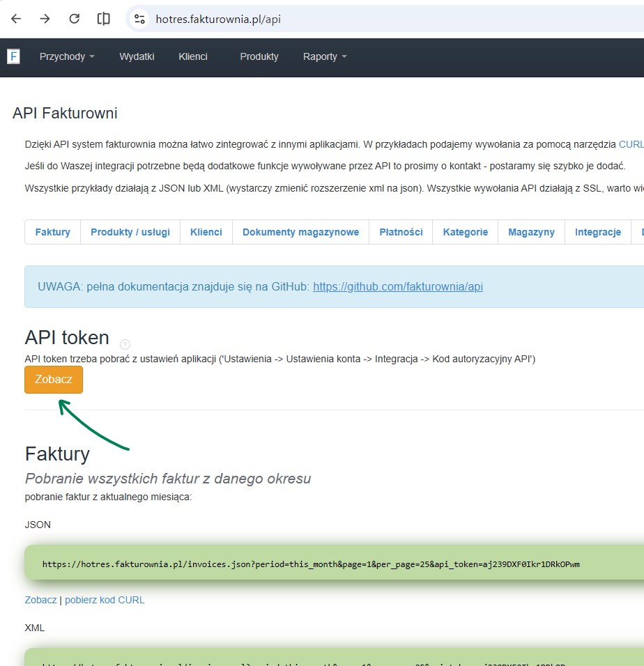Click the site info icon in address bar
The image size is (644, 666).
coord(139,19)
